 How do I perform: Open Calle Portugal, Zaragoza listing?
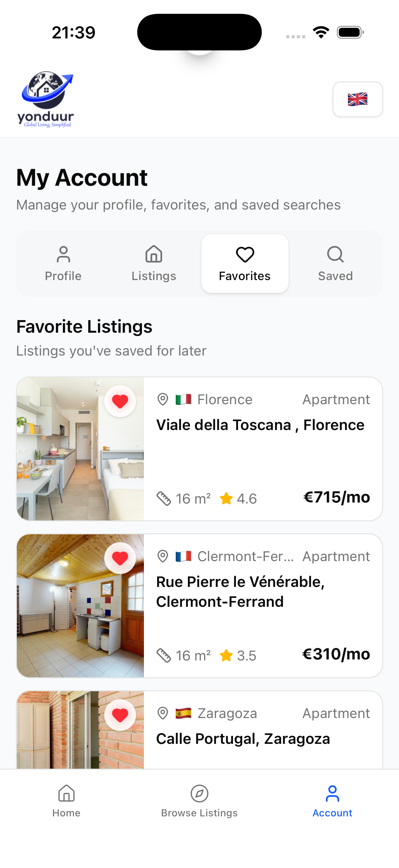pyautogui.click(x=243, y=739)
